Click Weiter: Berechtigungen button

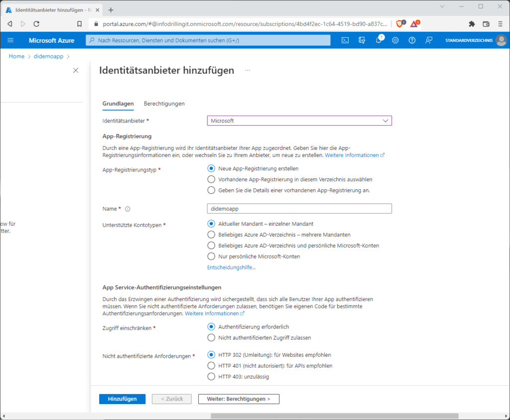click(x=239, y=399)
